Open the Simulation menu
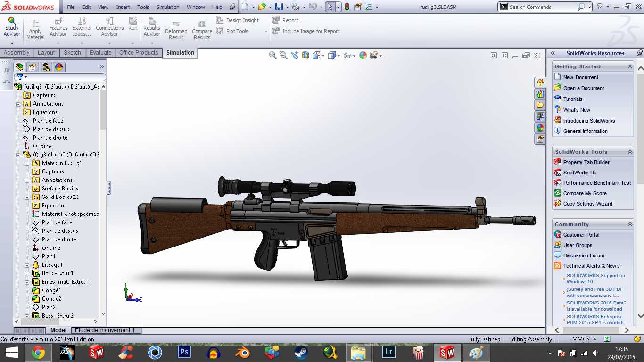 point(168,7)
